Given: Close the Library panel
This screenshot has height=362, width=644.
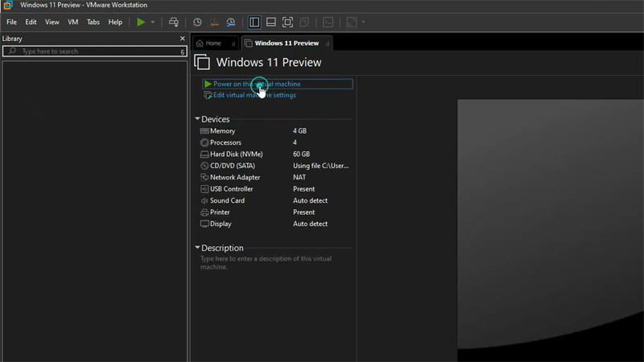Looking at the screenshot, I should pos(183,38).
